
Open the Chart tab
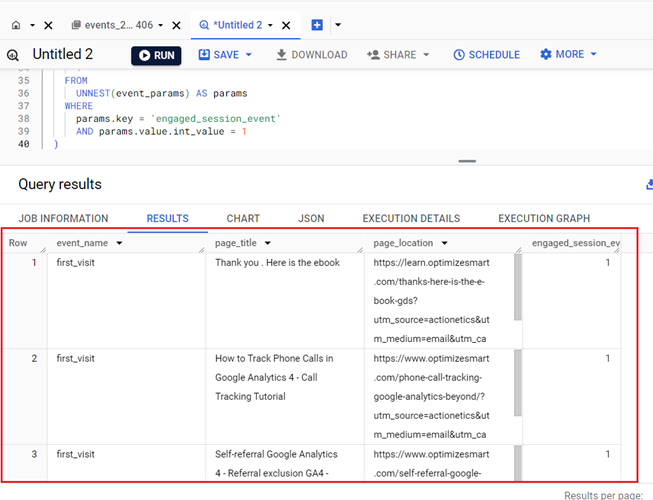point(243,218)
